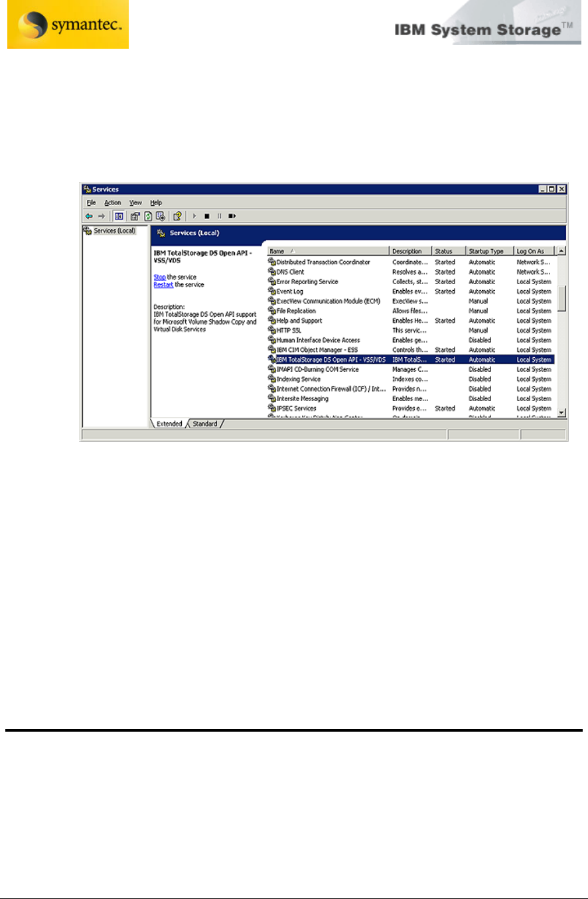Screen dimensions: 588x899
Task: Open Properties via the toolbar icon
Action: click(135, 216)
